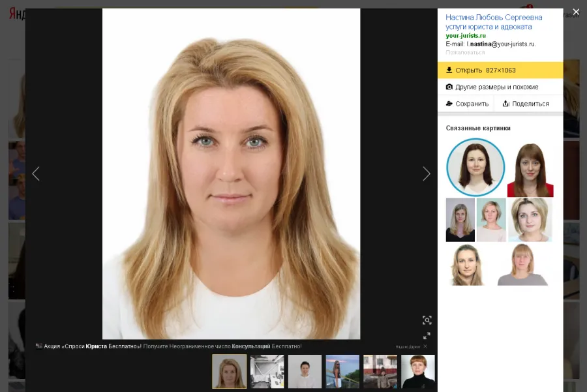This screenshot has width=587, height=392.
Task: Close the Яндекс.Директ ad banner
Action: (425, 346)
